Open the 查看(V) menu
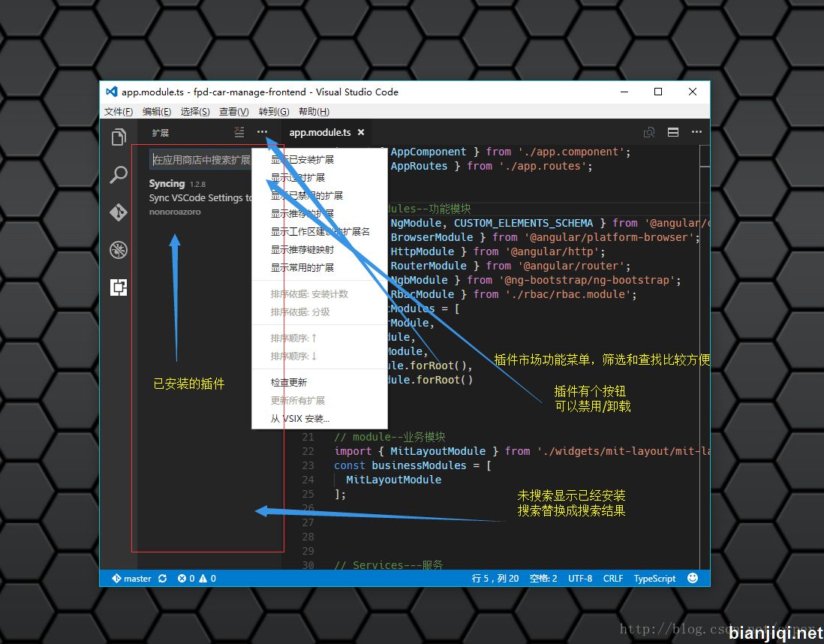Screen dimensions: 824x644 [234, 111]
